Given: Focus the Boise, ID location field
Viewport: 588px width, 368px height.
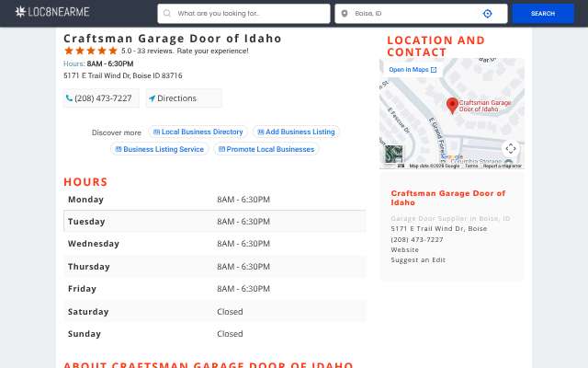Looking at the screenshot, I should 421,14.
